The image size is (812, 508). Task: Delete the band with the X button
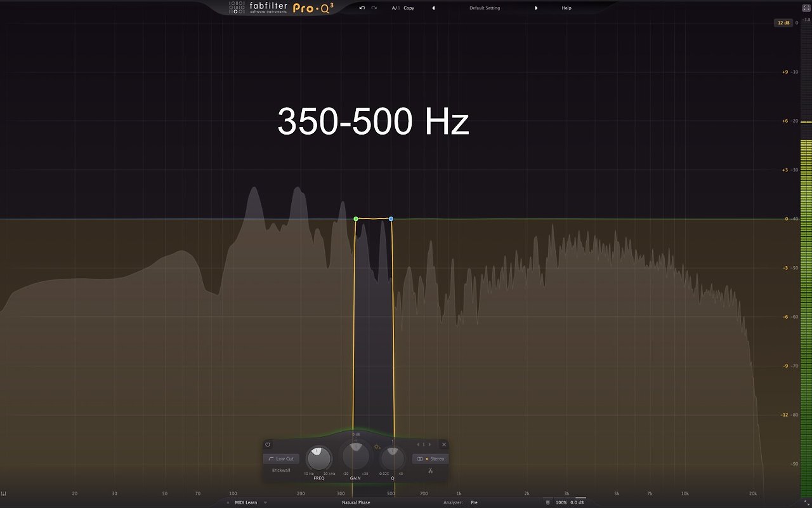pyautogui.click(x=444, y=444)
